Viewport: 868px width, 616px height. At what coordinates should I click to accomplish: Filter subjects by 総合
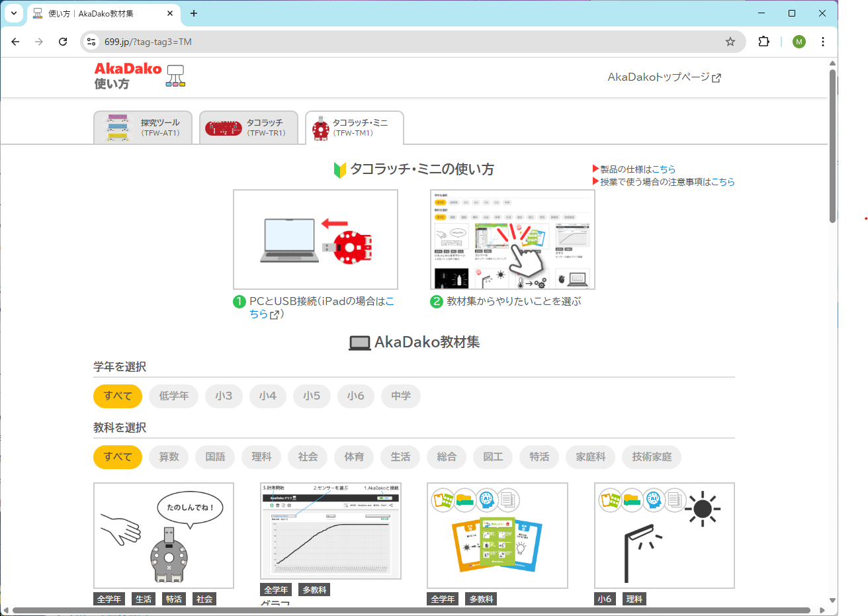[x=447, y=457]
